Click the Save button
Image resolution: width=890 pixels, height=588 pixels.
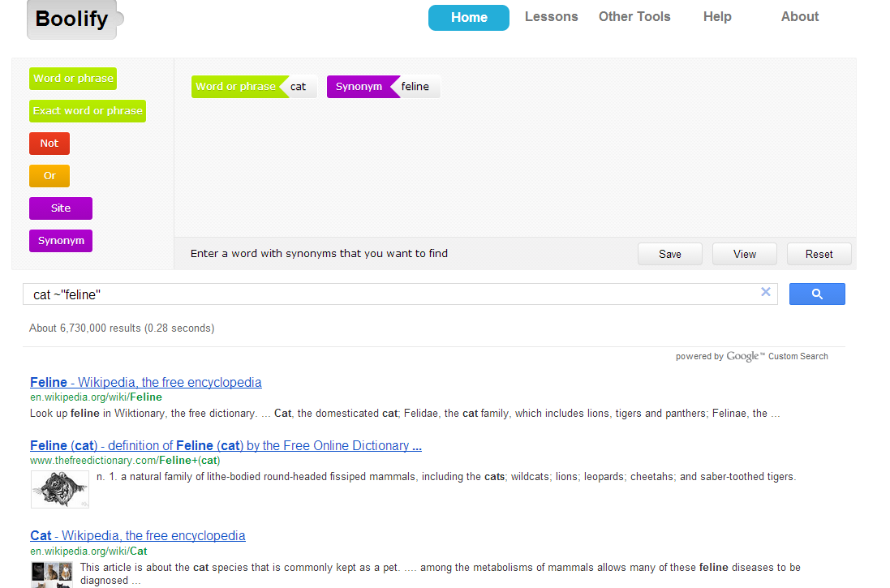coord(670,254)
